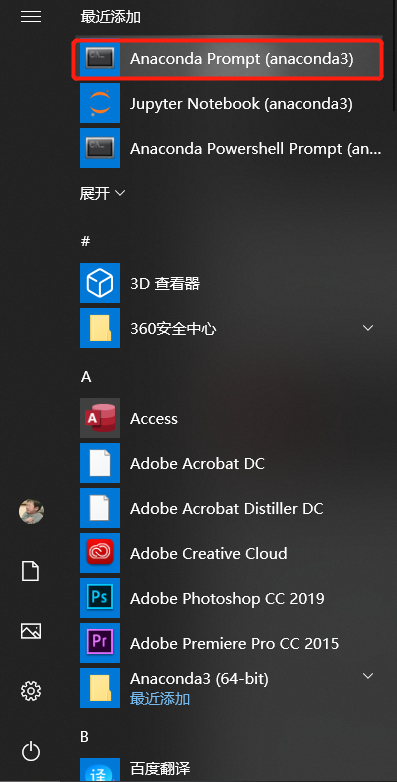Click the 百度翻译 translate icon
The width and height of the screenshot is (397, 782).
(100, 770)
